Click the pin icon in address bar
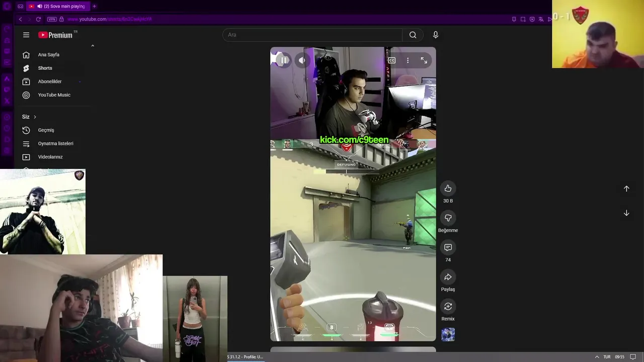The width and height of the screenshot is (644, 362). click(x=514, y=19)
